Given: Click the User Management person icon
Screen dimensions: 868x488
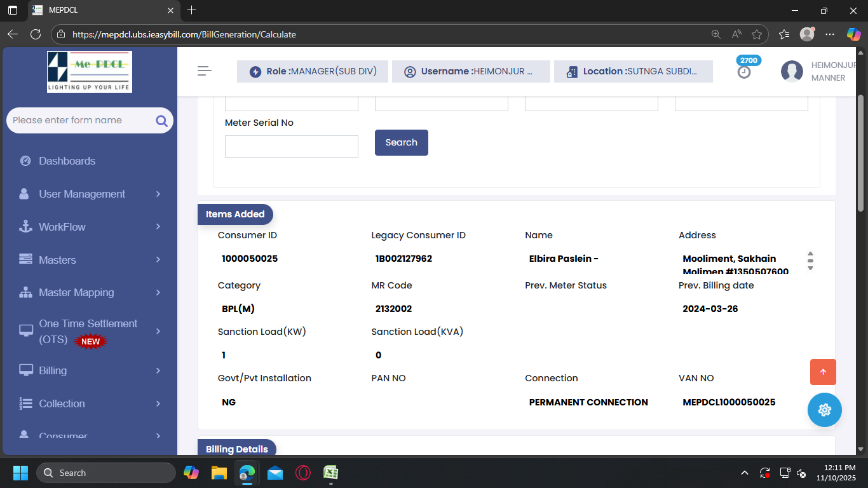Looking at the screenshot, I should 25,194.
